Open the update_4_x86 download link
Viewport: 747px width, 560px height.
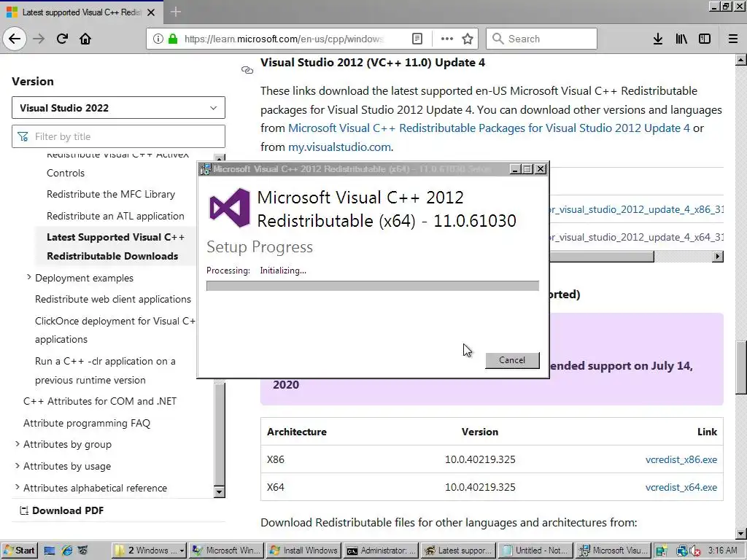click(x=636, y=209)
